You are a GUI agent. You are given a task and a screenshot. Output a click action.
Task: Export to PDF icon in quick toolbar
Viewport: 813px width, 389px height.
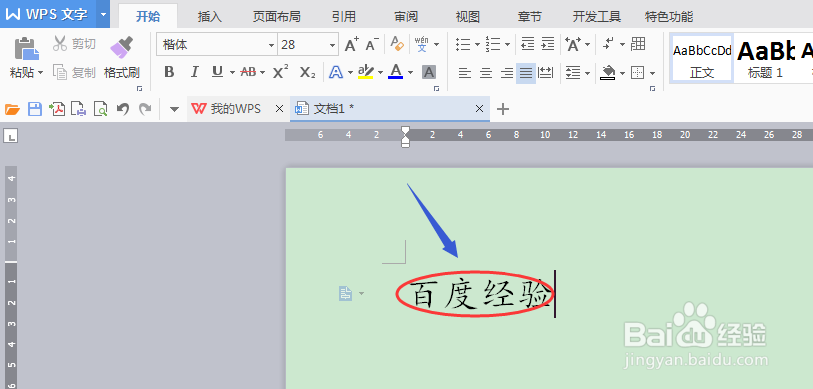click(57, 109)
